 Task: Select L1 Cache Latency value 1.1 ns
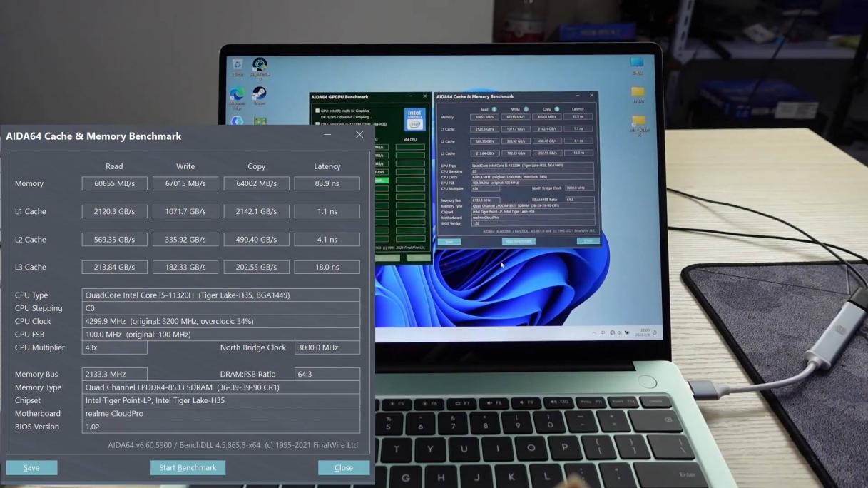327,211
